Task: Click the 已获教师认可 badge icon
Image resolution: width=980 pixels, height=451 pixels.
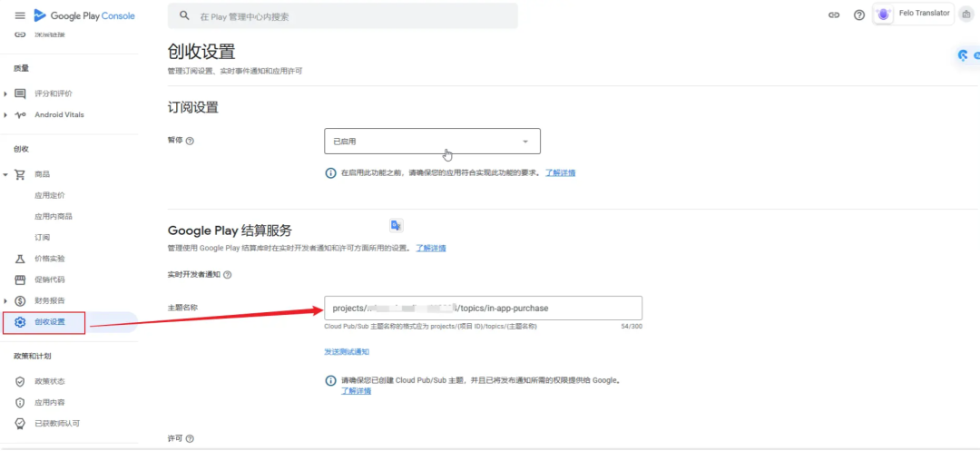Action: coord(20,424)
